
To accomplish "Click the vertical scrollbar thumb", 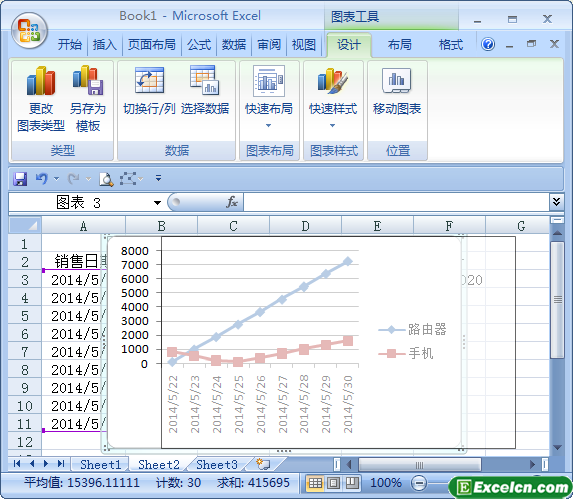I will 557,300.
